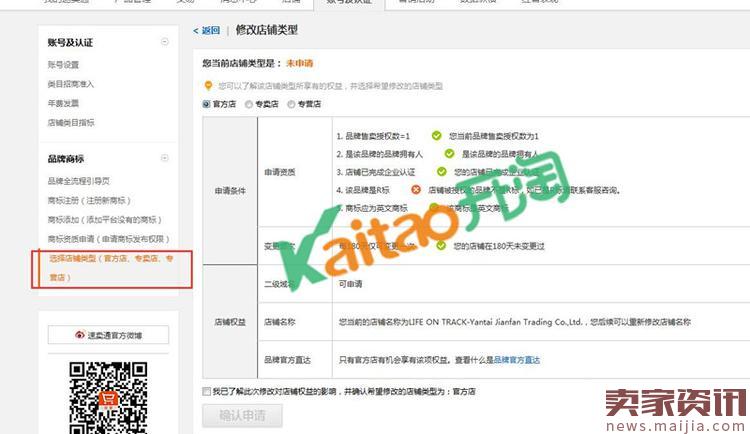
Task: Click the 店铺权益 table cell
Action: pos(230,322)
